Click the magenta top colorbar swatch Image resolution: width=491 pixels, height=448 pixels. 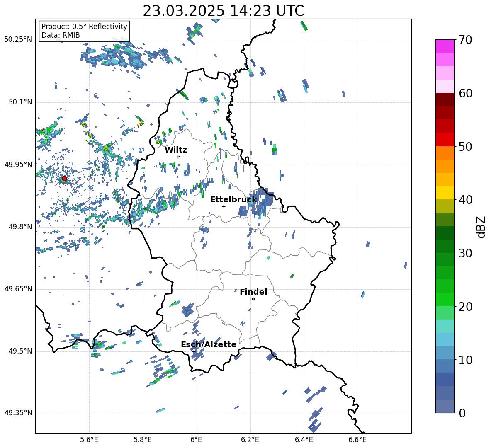(445, 46)
